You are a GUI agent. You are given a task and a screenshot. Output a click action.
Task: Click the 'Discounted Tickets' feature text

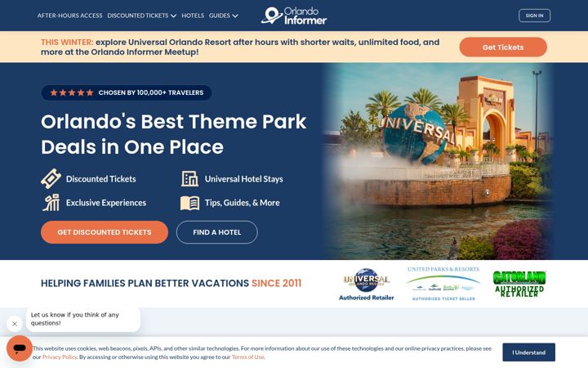(101, 179)
